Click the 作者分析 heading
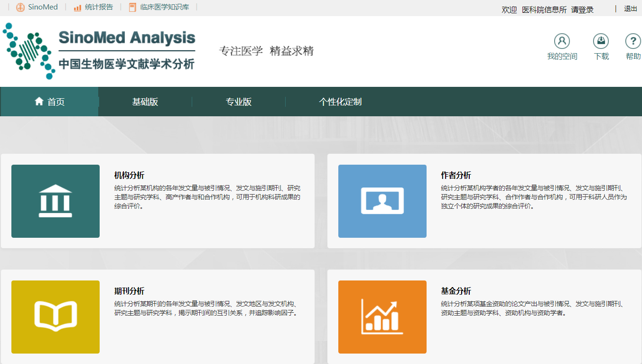The image size is (642, 364). (x=456, y=175)
